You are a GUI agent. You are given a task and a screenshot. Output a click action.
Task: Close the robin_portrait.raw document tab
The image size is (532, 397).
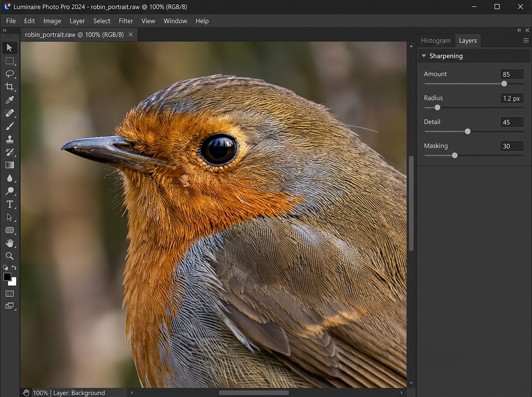pyautogui.click(x=130, y=34)
